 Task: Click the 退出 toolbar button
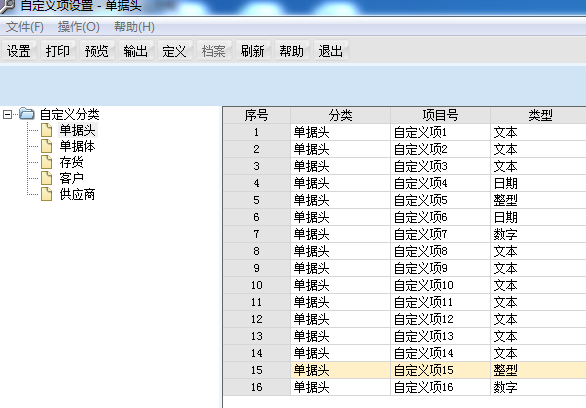(330, 51)
